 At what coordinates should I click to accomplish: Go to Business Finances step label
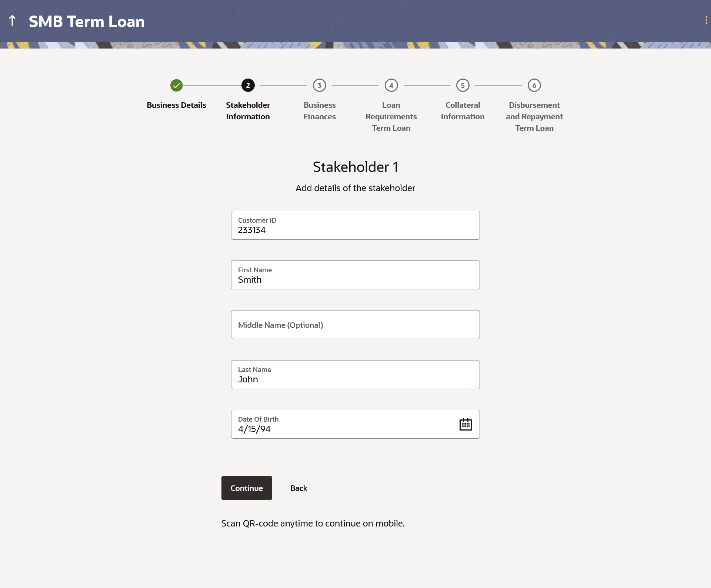(x=319, y=111)
